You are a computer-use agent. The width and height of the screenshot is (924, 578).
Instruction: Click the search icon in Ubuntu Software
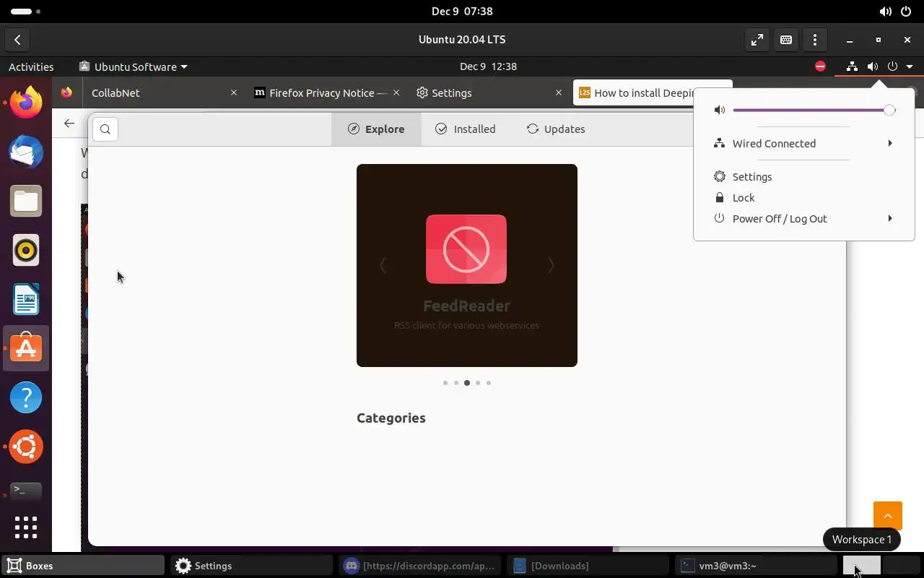pos(105,129)
